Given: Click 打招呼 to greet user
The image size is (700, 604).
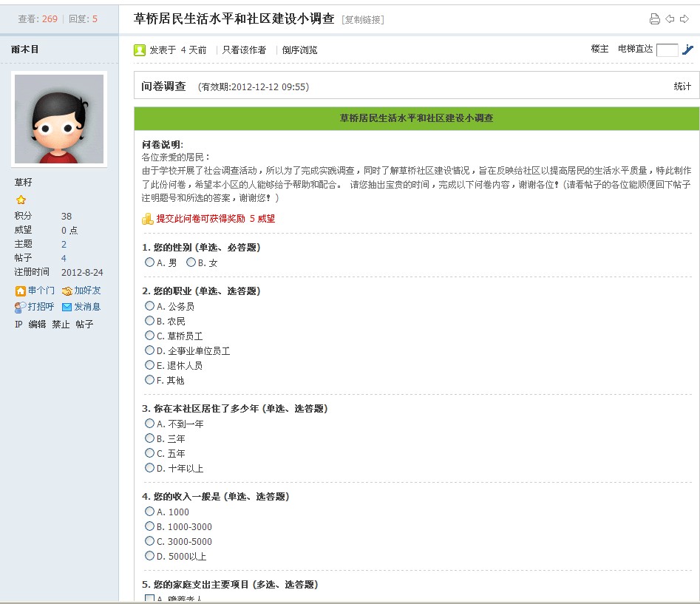Looking at the screenshot, I should coord(41,307).
